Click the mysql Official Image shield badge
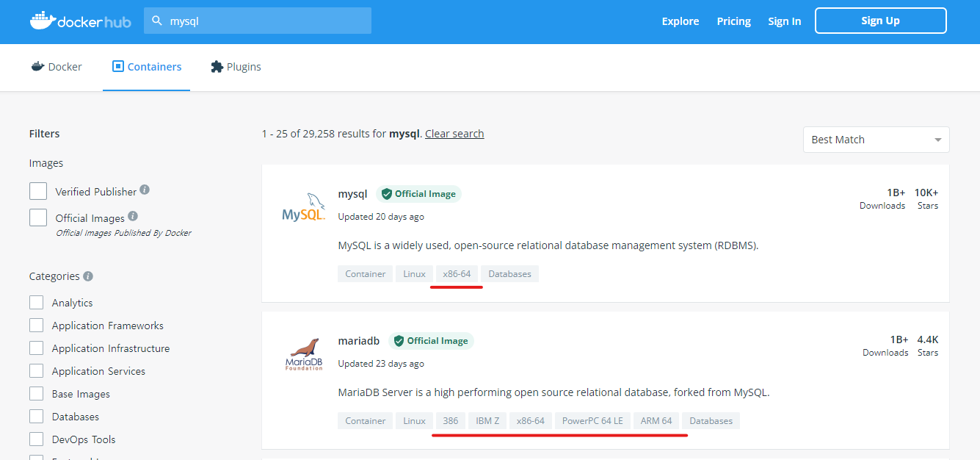The height and width of the screenshot is (460, 980). pyautogui.click(x=418, y=194)
